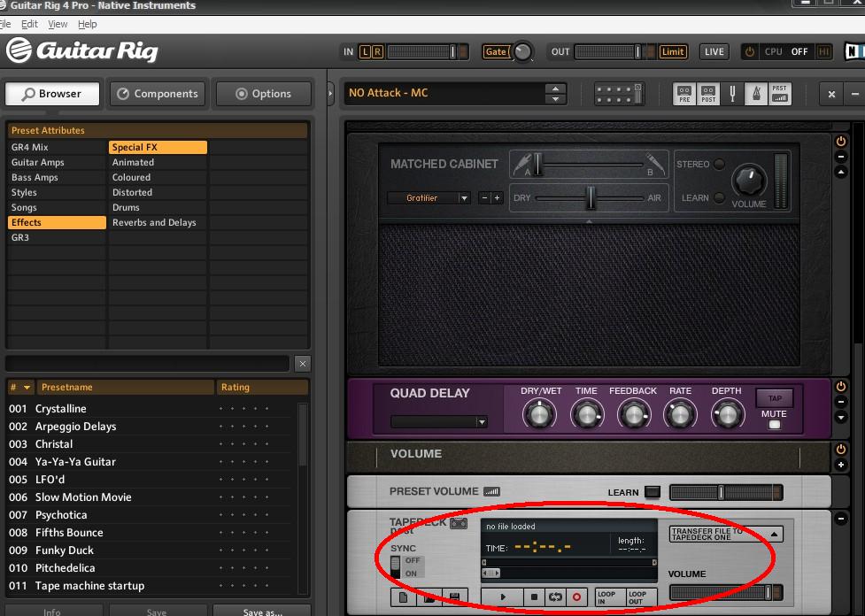Image resolution: width=865 pixels, height=616 pixels.
Task: Open the Tapedeck Post module
Action: tap(708, 94)
